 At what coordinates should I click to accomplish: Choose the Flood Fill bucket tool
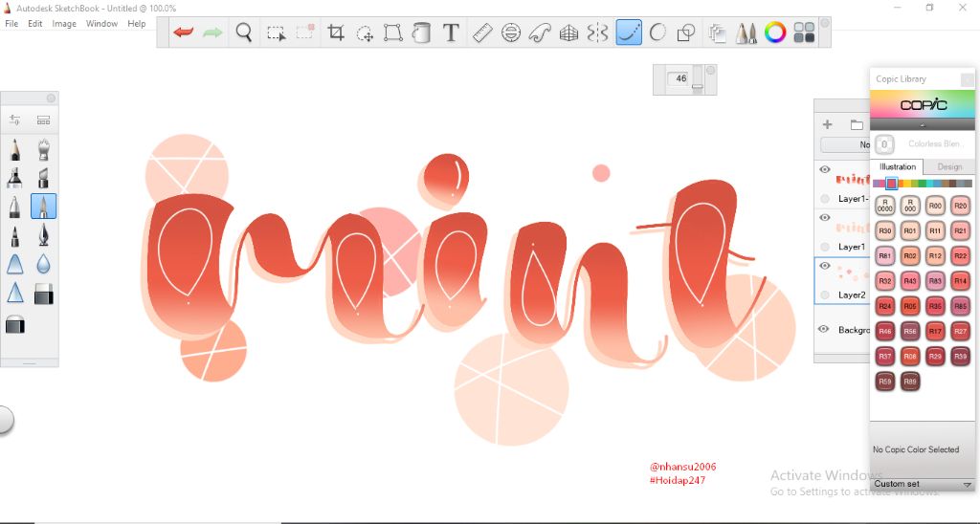[x=422, y=33]
